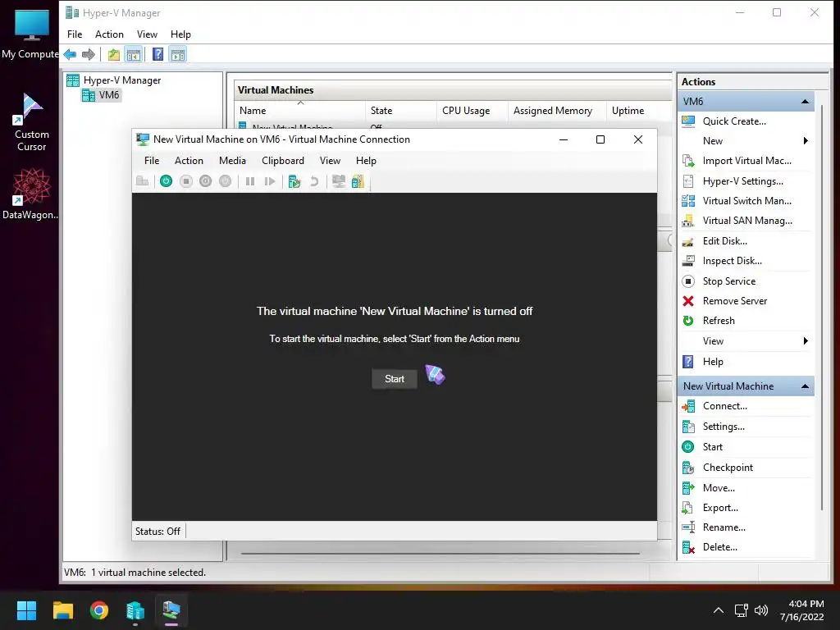Sort by the Name column header
The width and height of the screenshot is (840, 630).
[300, 111]
